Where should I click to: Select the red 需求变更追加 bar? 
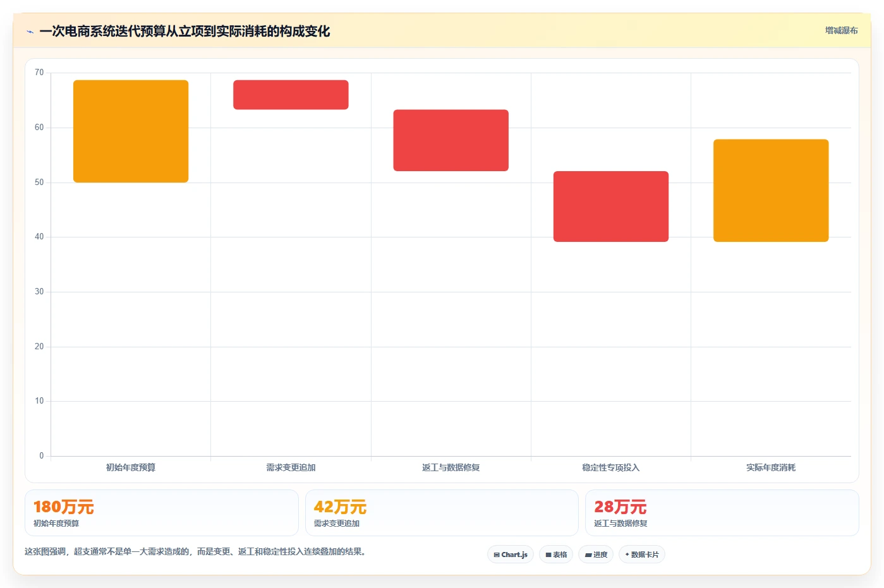coord(291,95)
